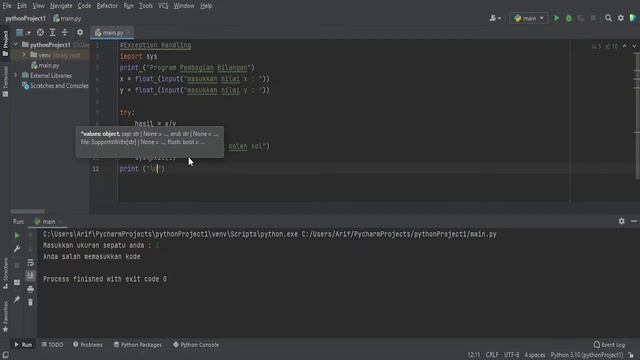The image size is (640, 360).
Task: Open the TODO tool window
Action: 52,345
